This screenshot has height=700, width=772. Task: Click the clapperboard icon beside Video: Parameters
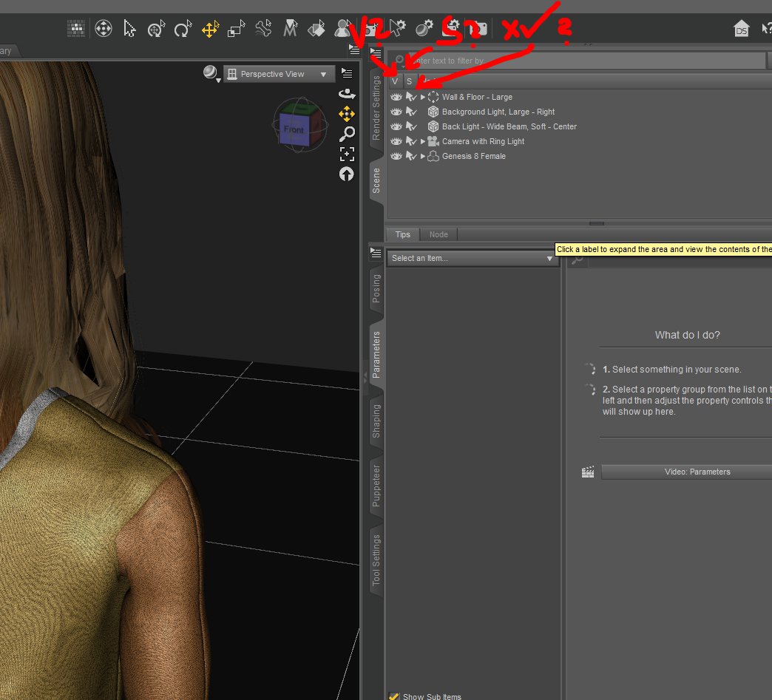coord(588,472)
